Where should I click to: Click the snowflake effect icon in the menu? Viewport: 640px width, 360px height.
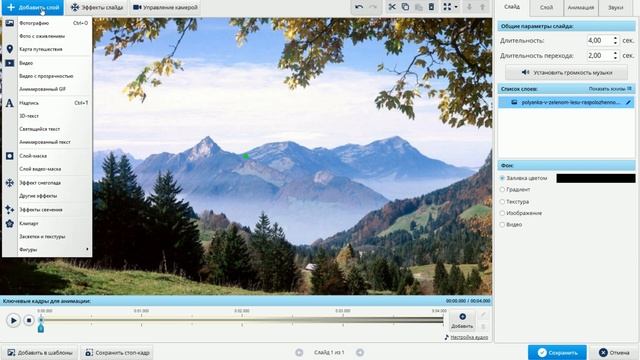click(x=10, y=183)
